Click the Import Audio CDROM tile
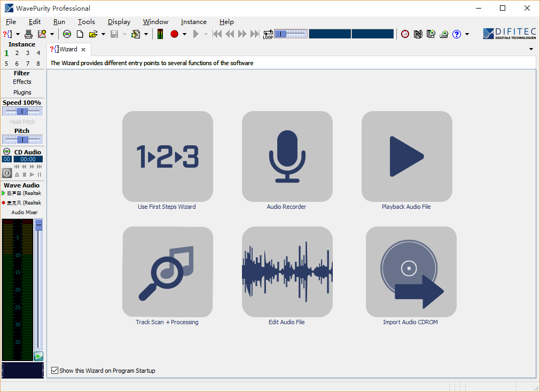The height and width of the screenshot is (392, 540). click(411, 272)
